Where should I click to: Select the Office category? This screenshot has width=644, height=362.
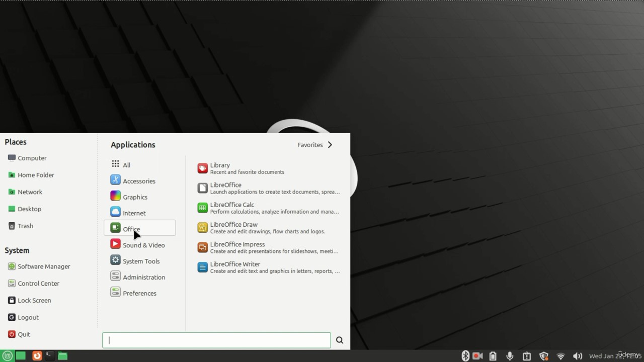[x=139, y=228]
